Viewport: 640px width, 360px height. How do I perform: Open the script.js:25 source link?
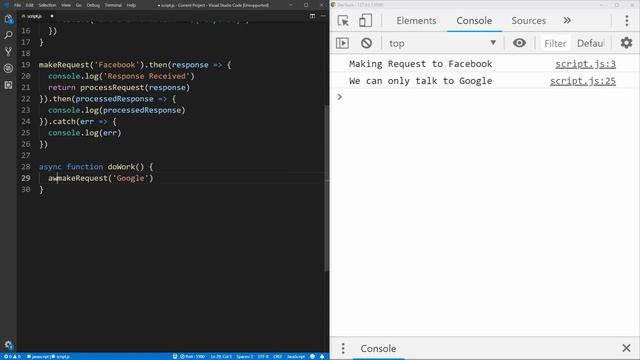click(x=582, y=81)
